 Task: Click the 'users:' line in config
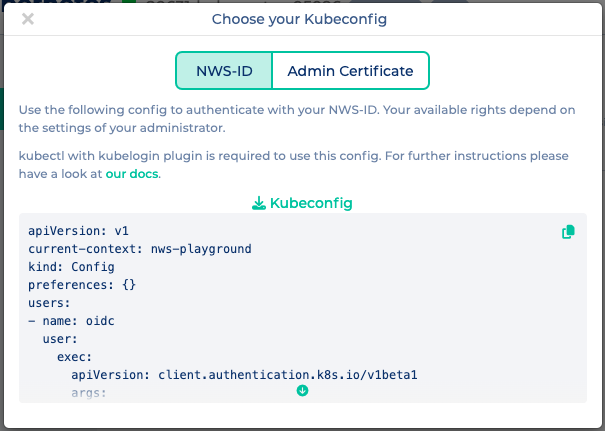[x=50, y=303]
